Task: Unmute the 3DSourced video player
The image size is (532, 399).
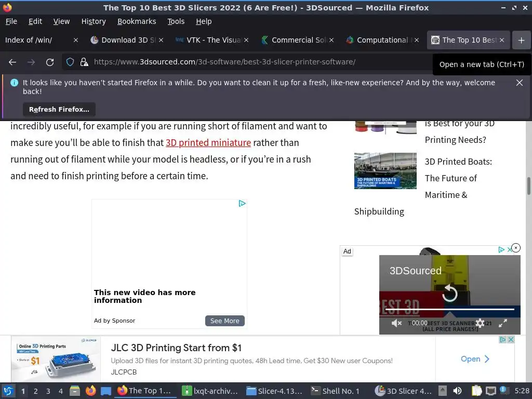Action: tap(396, 323)
